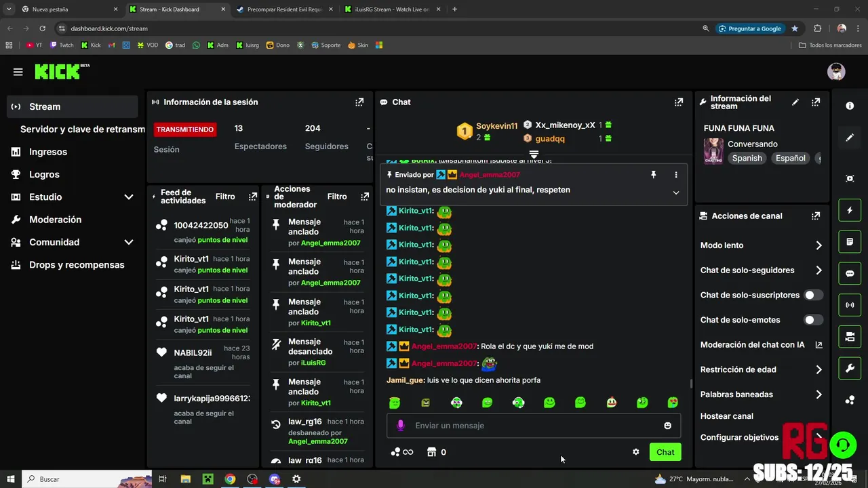Open Chrome from the Windows taskbar

click(x=230, y=479)
